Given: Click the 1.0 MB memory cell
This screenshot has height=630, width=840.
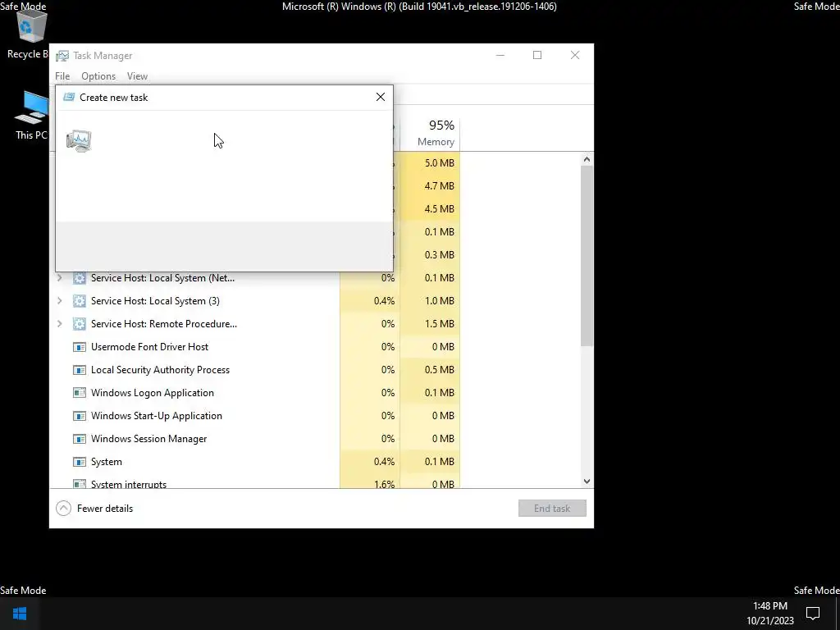Looking at the screenshot, I should [430, 301].
